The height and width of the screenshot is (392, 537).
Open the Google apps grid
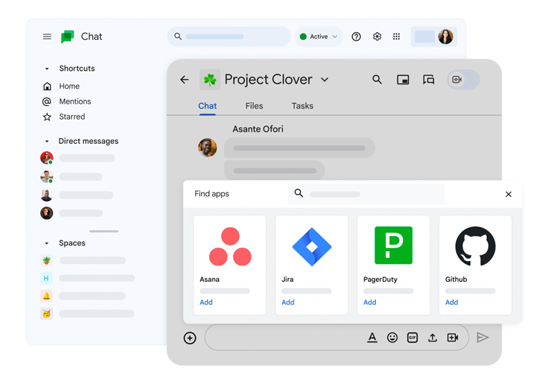pos(396,36)
